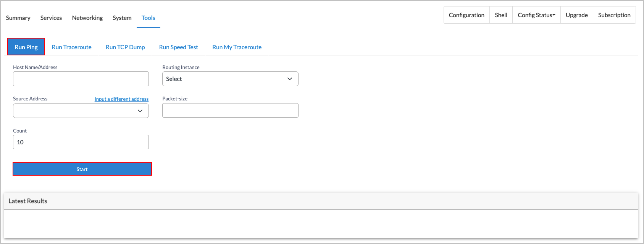Switch to the Services tab

click(51, 18)
